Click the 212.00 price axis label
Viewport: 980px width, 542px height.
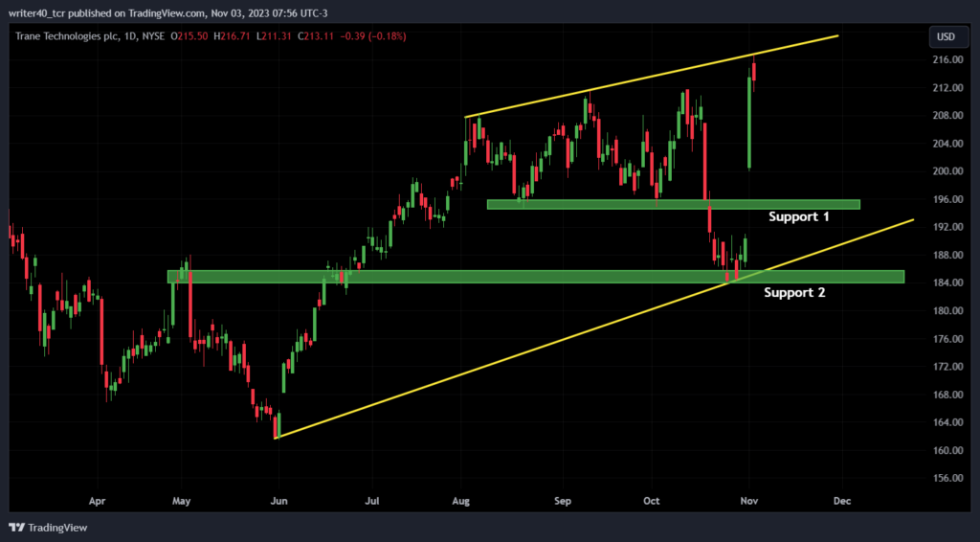point(948,87)
